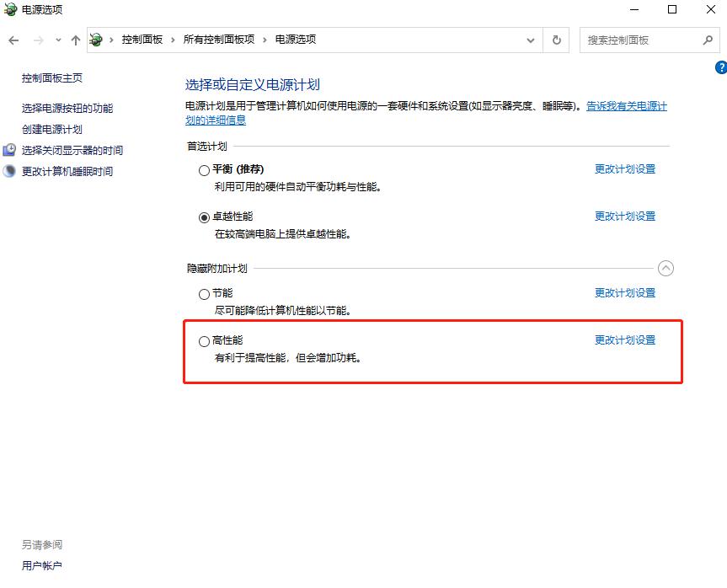The height and width of the screenshot is (588, 727).
Task: Select the 节能 power plan
Action: [203, 293]
